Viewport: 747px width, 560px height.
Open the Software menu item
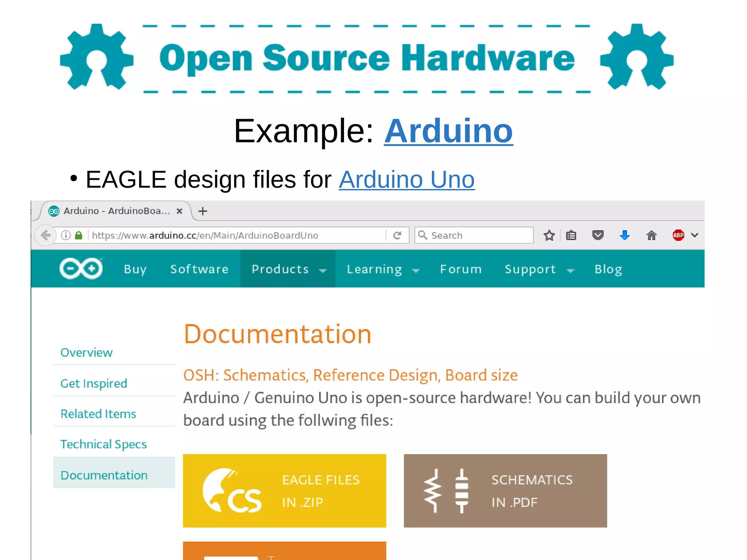[199, 269]
